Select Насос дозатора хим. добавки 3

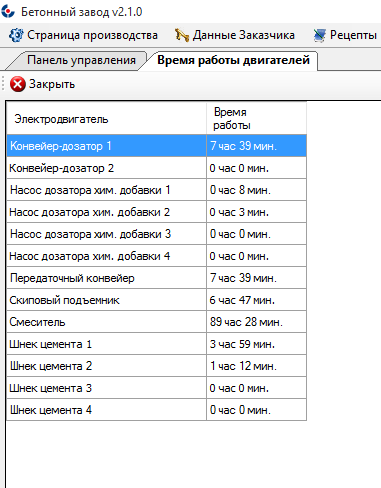156,234
